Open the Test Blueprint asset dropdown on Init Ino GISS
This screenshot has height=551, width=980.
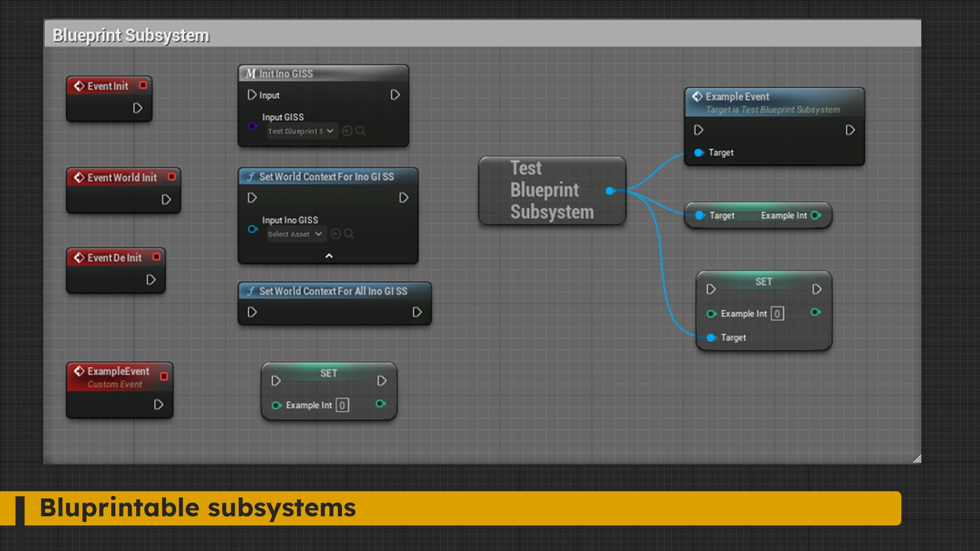click(x=301, y=131)
